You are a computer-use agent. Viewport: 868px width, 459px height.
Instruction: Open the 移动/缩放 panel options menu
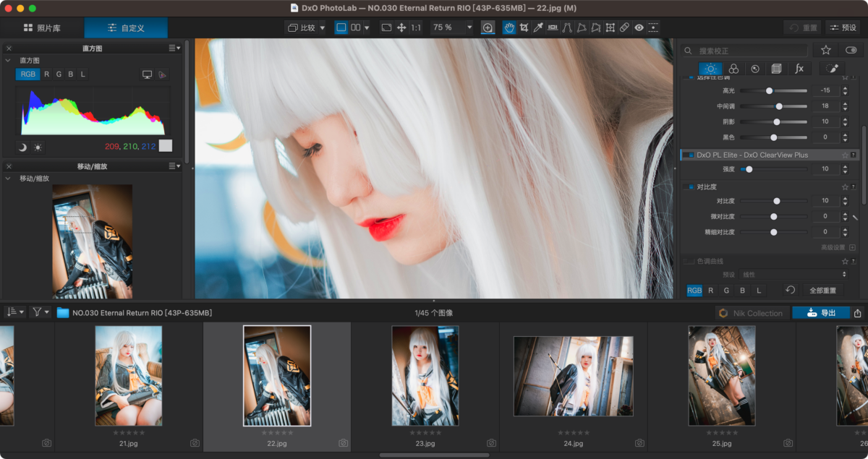(174, 166)
